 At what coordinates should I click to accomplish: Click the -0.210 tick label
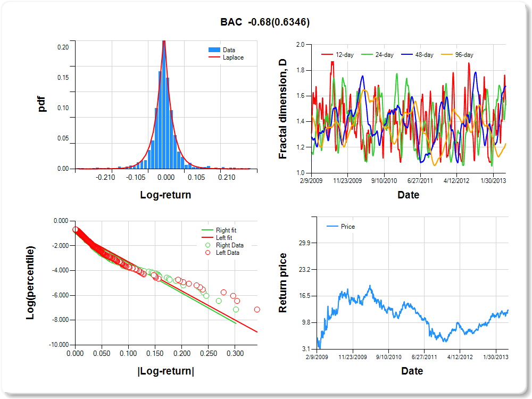pyautogui.click(x=105, y=177)
